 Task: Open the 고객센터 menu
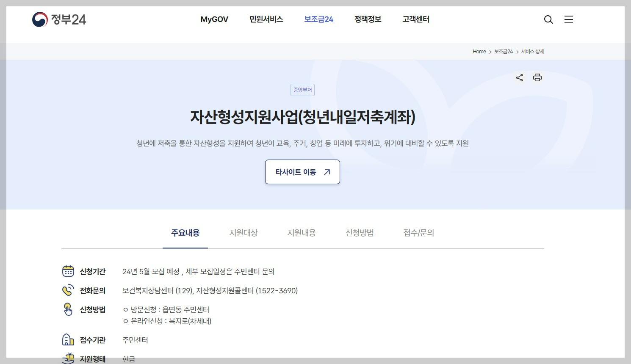(416, 19)
